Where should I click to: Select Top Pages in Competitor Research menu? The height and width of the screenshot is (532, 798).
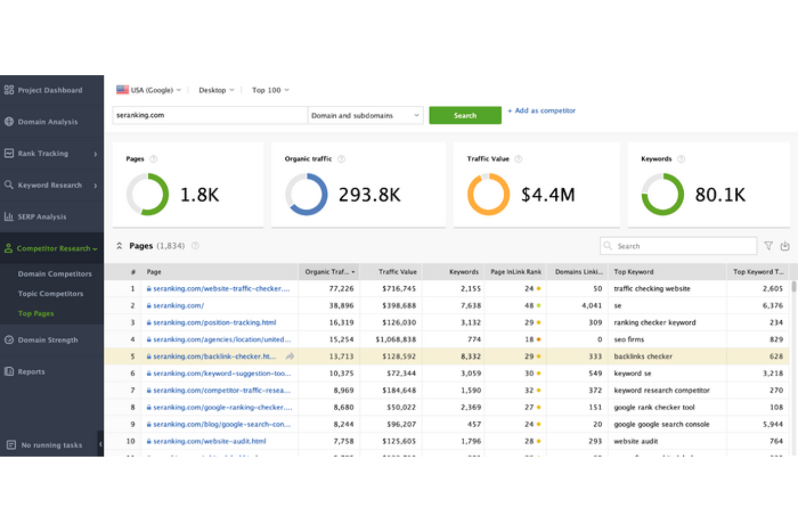pos(36,313)
